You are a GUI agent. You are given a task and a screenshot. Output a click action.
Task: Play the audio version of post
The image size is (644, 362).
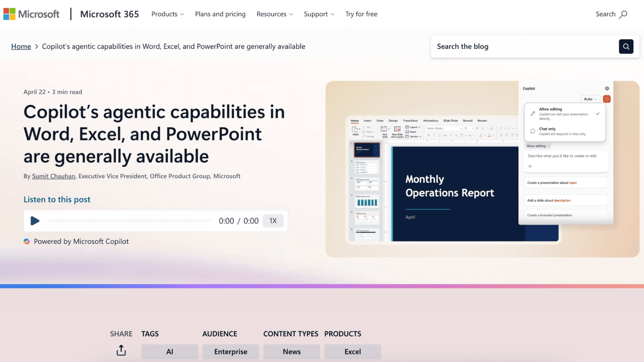coord(35,221)
